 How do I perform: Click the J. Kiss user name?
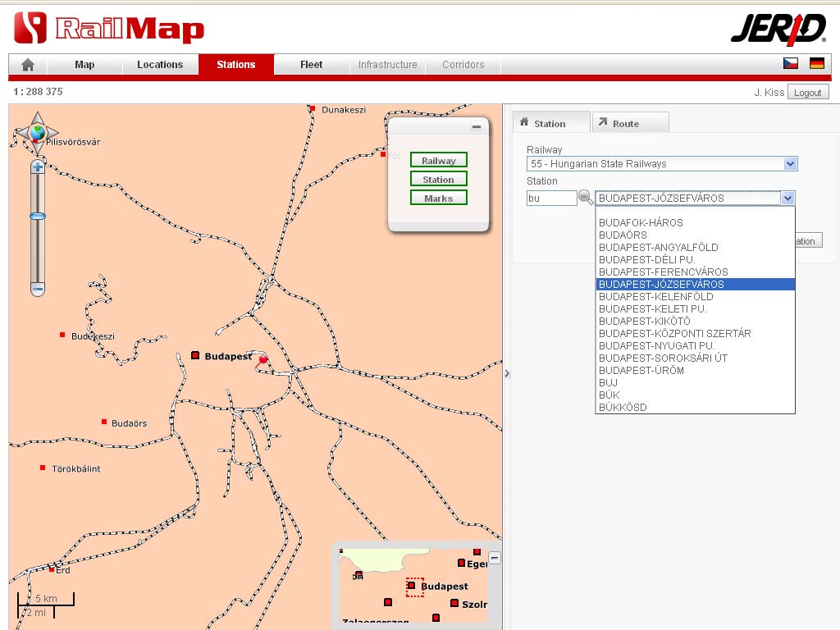(769, 92)
